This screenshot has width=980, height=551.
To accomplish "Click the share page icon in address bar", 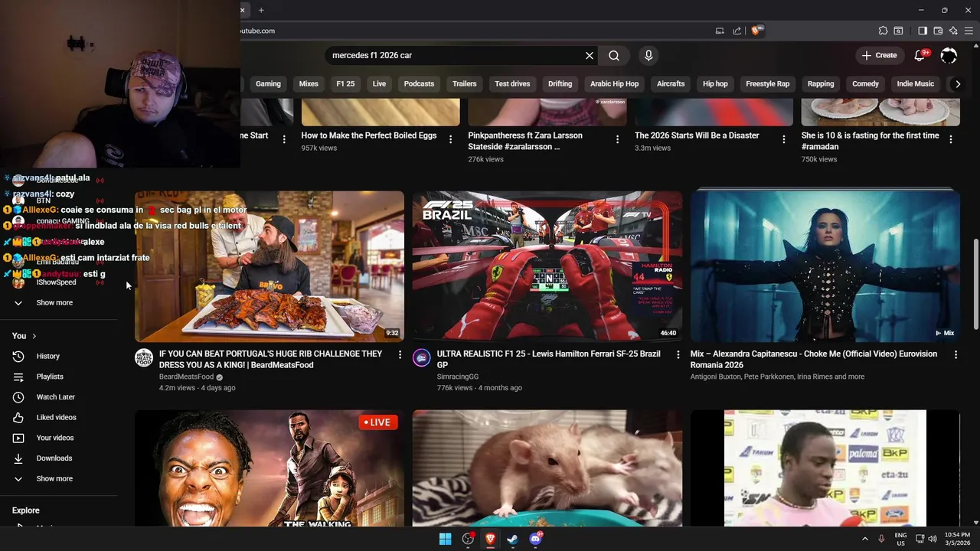I will [x=737, y=31].
